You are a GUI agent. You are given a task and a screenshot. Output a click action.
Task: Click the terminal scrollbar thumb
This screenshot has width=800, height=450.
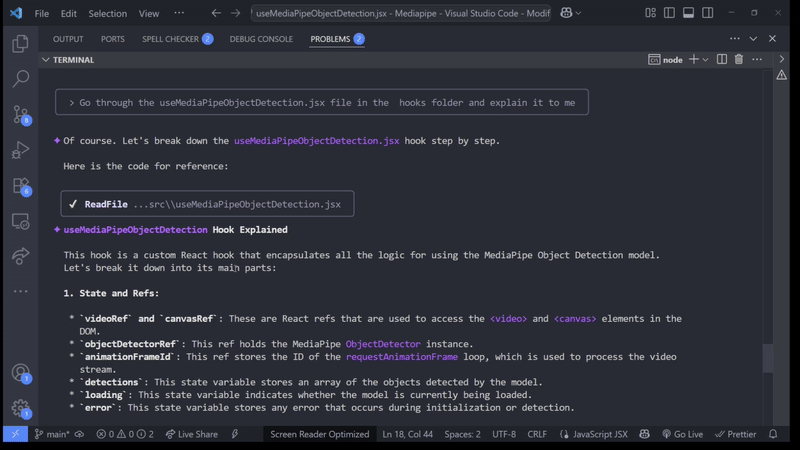[x=768, y=358]
